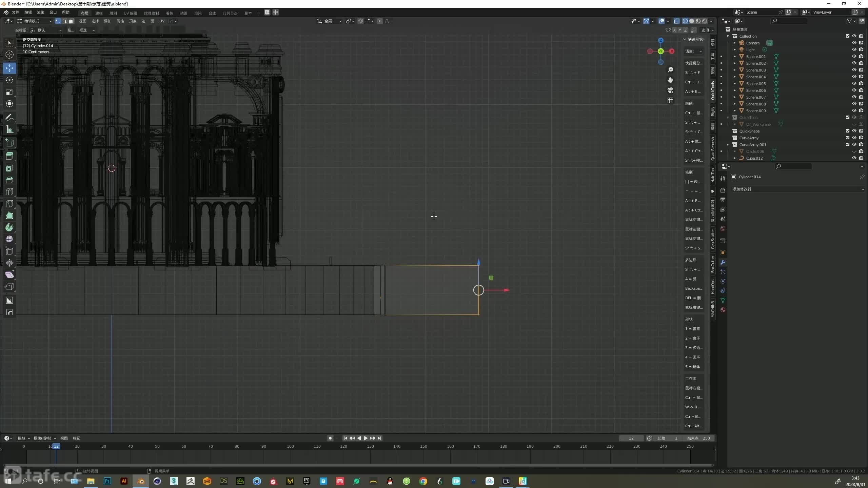Open Photoshop from the taskbar
Image resolution: width=868 pixels, height=488 pixels.
click(107, 481)
